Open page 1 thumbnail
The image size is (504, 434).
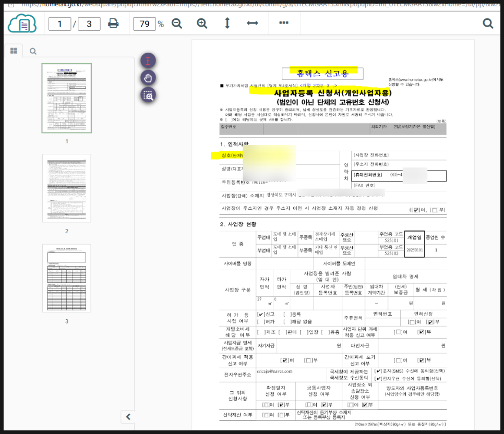pos(67,98)
